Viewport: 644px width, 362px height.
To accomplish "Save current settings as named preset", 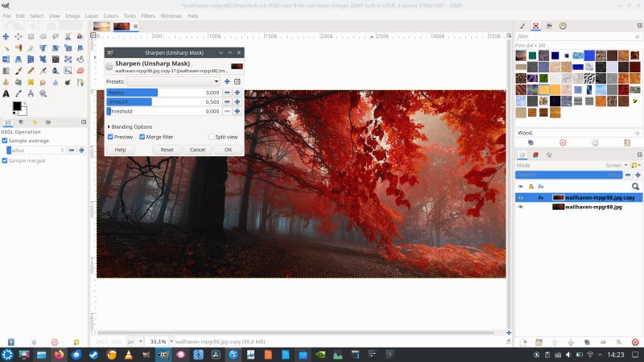I will 227,81.
